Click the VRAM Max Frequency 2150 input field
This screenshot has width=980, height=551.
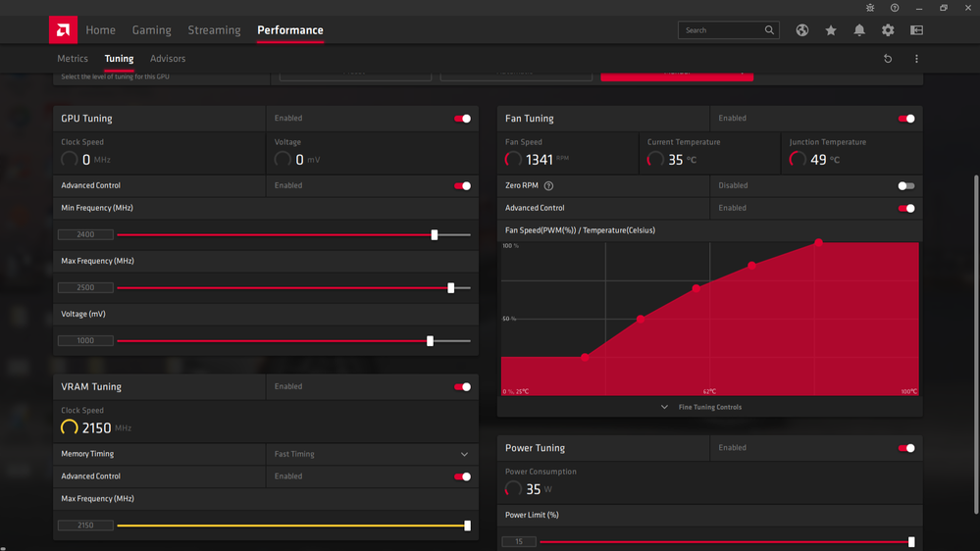(x=85, y=526)
